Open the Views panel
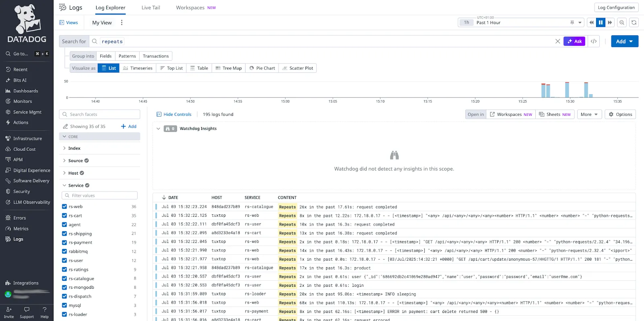 68,23
